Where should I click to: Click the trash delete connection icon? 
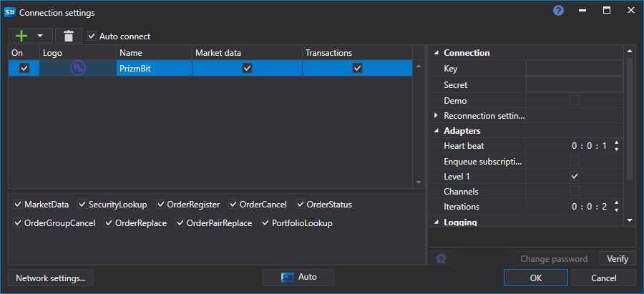(69, 36)
